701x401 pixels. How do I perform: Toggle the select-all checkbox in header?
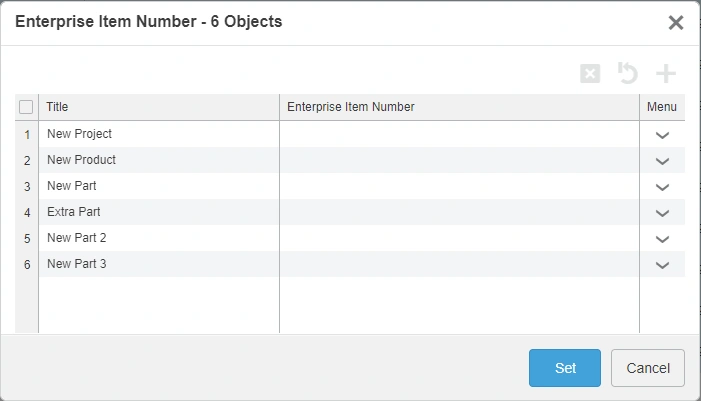pyautogui.click(x=26, y=107)
